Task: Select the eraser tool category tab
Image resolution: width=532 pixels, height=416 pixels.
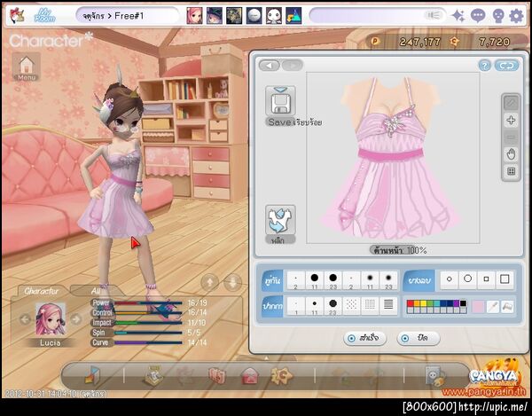Action: tap(419, 280)
